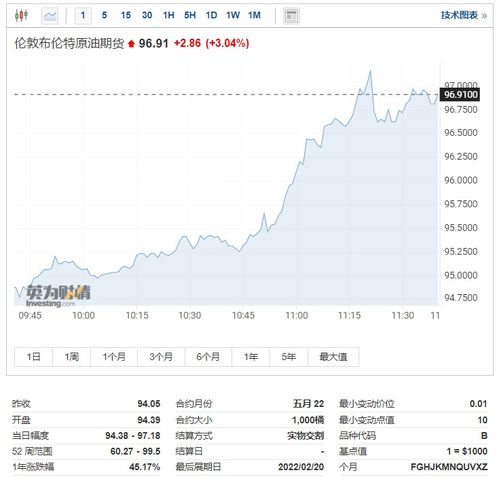Click the 合约月份 value 五月 22

pos(308,404)
